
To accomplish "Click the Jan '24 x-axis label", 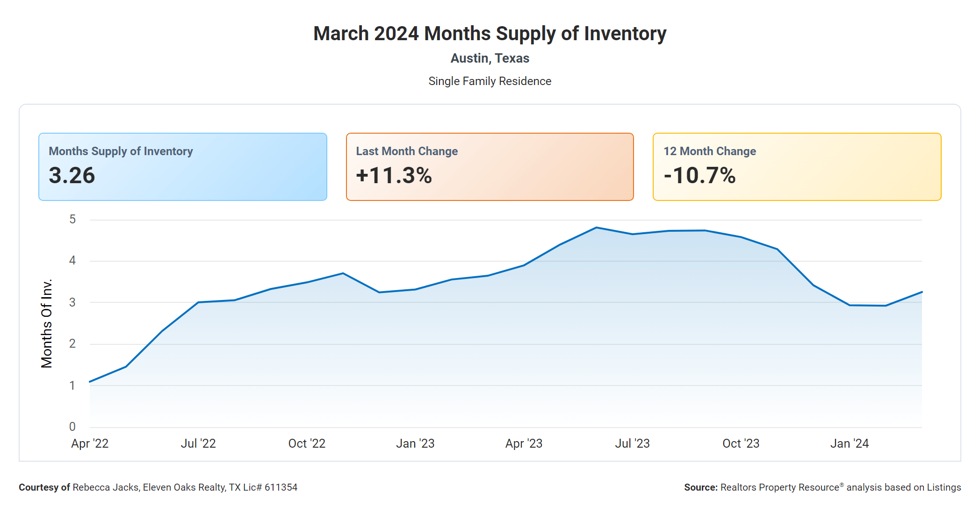I will coord(849,443).
